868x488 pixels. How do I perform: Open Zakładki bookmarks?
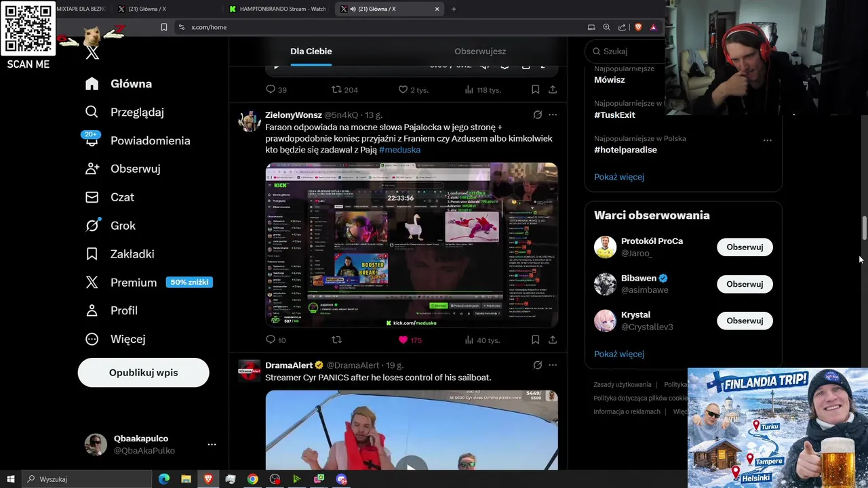tap(120, 254)
